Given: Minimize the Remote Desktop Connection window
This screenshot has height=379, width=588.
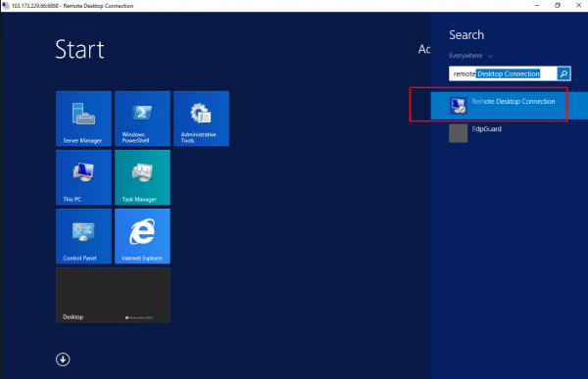Looking at the screenshot, I should point(537,6).
